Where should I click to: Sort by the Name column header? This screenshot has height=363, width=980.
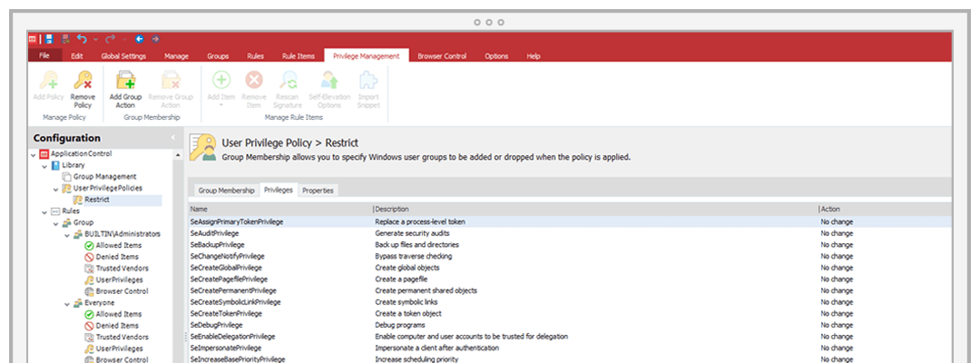click(280, 210)
